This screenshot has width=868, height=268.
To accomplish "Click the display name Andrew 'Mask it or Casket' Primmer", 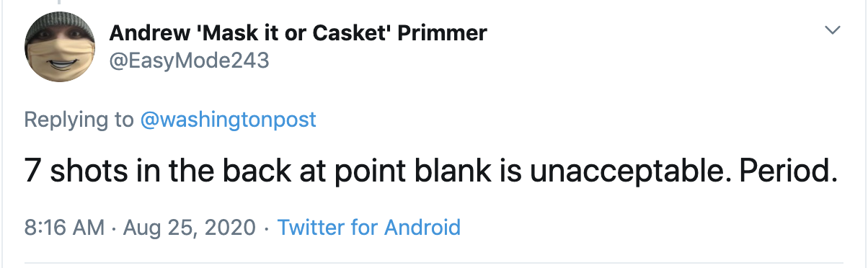I will 298,33.
